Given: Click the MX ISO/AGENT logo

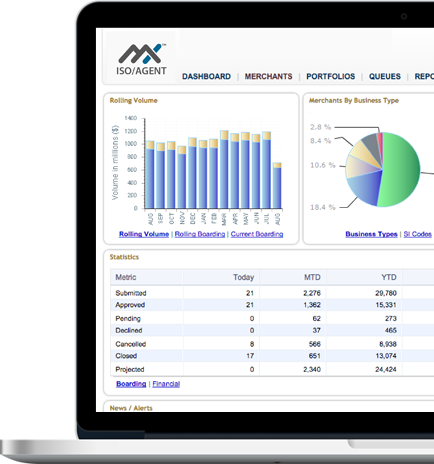Looking at the screenshot, I should [x=141, y=59].
